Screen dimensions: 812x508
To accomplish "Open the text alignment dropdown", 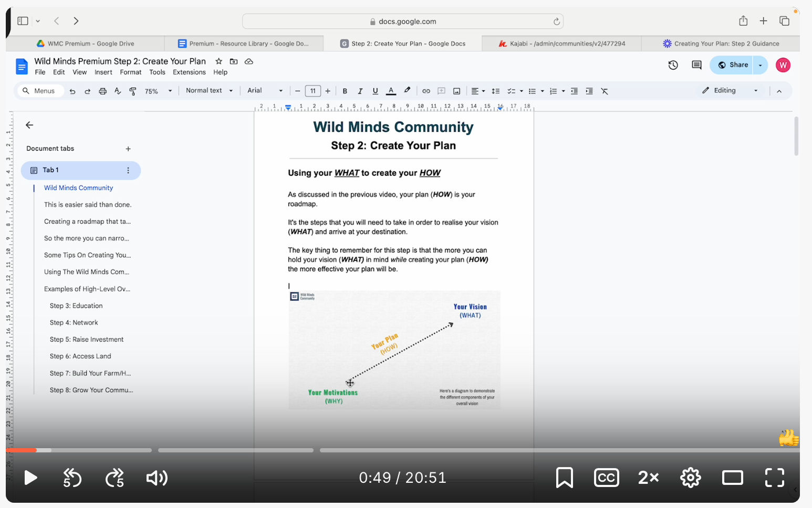I will pos(478,91).
